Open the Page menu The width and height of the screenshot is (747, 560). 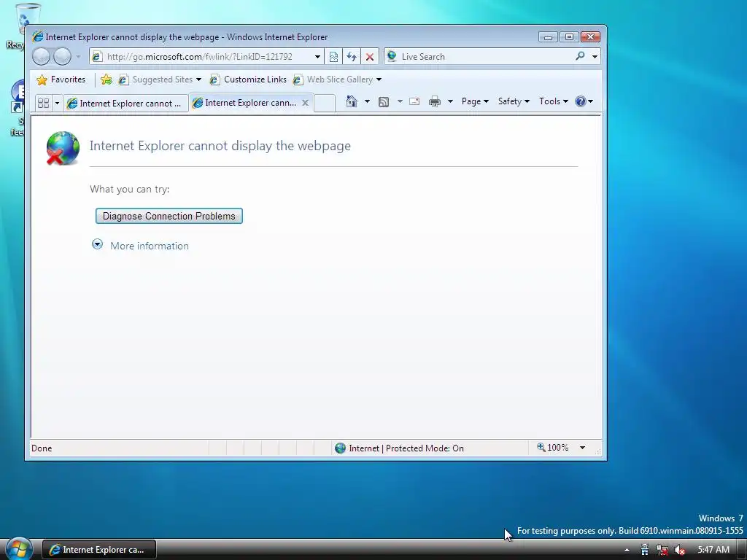(475, 101)
